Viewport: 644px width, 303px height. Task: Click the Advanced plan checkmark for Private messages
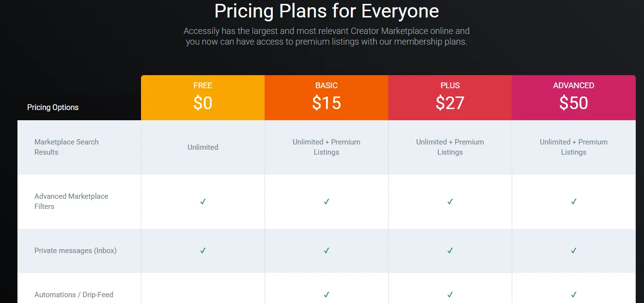tap(574, 251)
